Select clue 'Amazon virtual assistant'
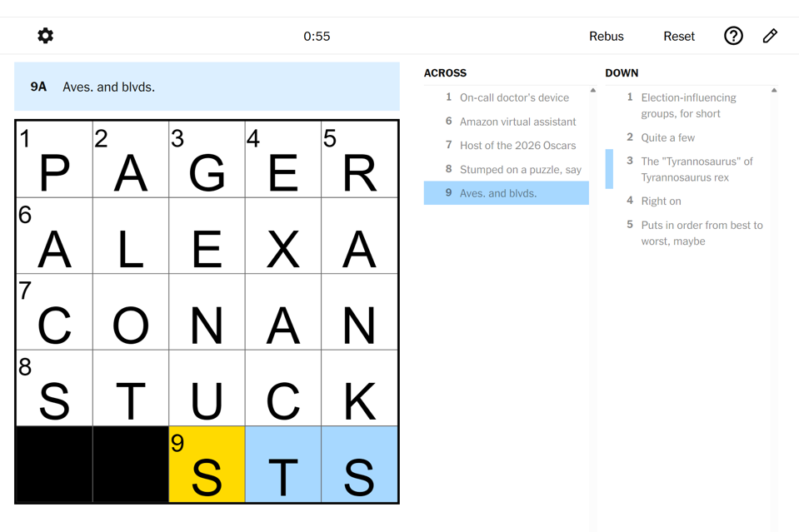Viewport: 799px width, 532px height. pos(517,122)
